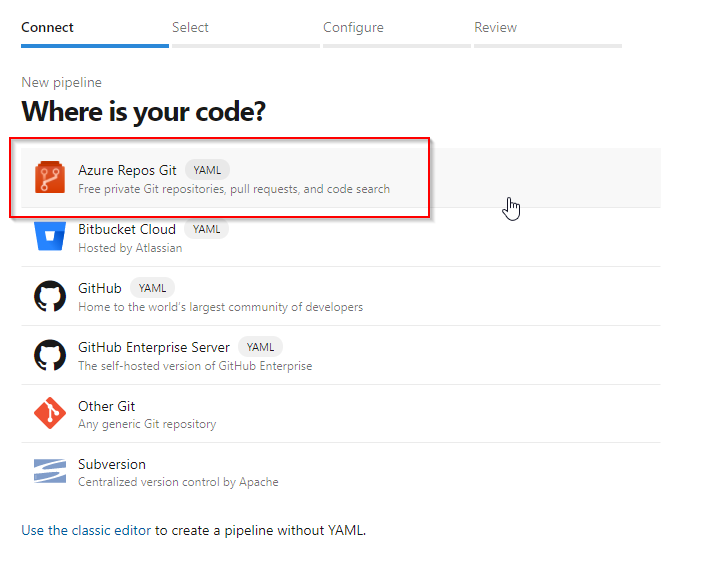Click 'Any generic Git repository' description

pyautogui.click(x=147, y=424)
